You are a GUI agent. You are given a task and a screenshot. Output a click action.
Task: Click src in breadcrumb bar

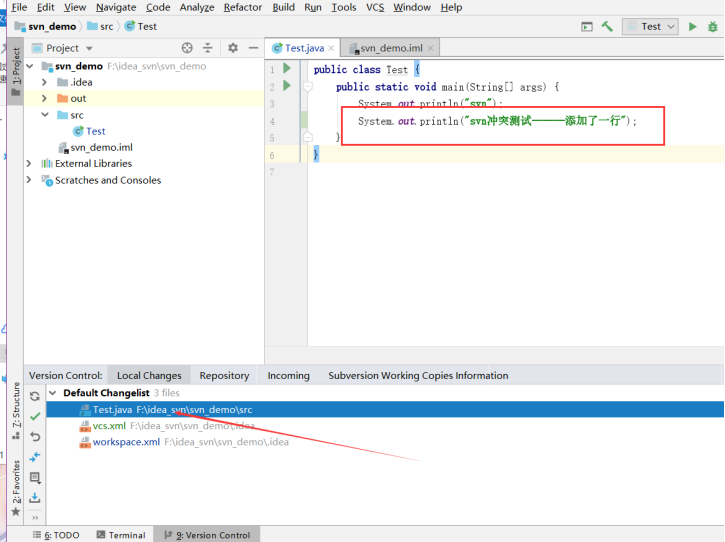coord(101,27)
